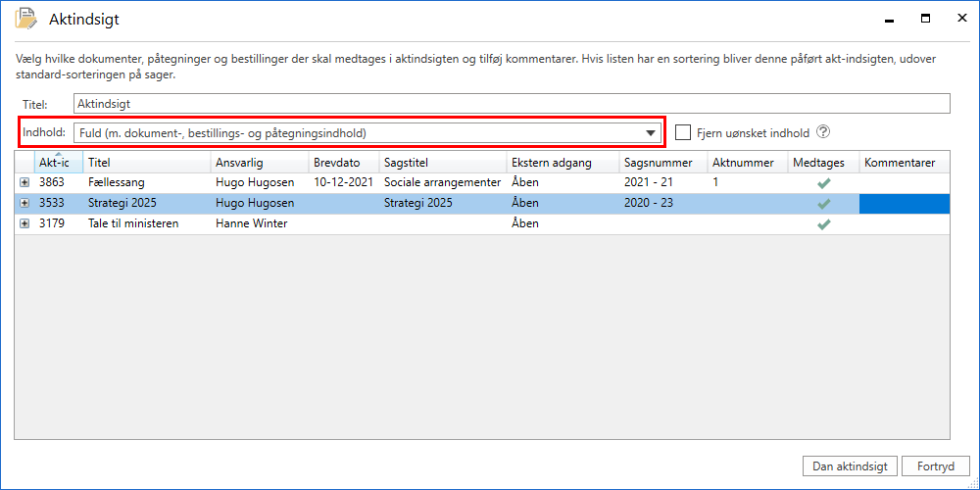Screen dimensions: 980x490
Task: Open the Indhold dropdown list
Action: point(650,133)
